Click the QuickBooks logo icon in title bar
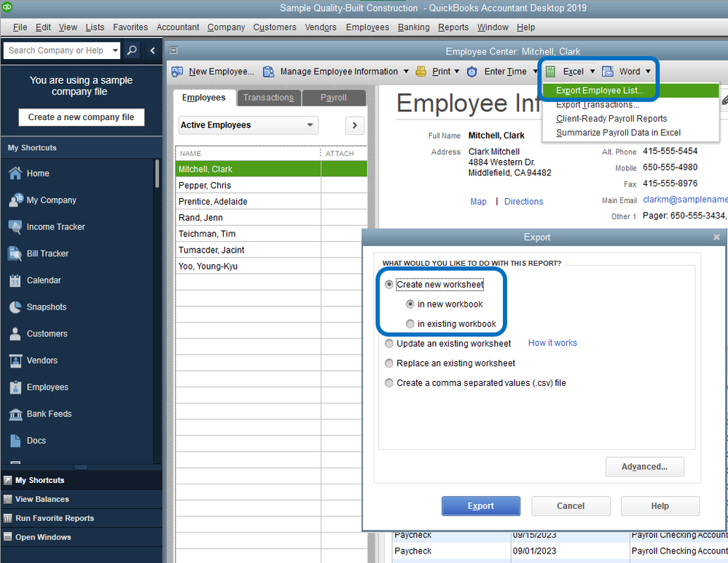 (7, 7)
